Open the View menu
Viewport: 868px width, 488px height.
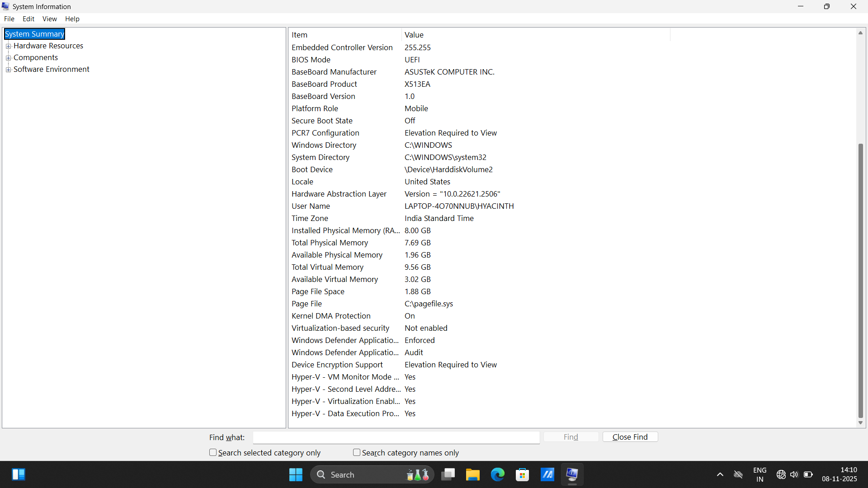coord(49,19)
